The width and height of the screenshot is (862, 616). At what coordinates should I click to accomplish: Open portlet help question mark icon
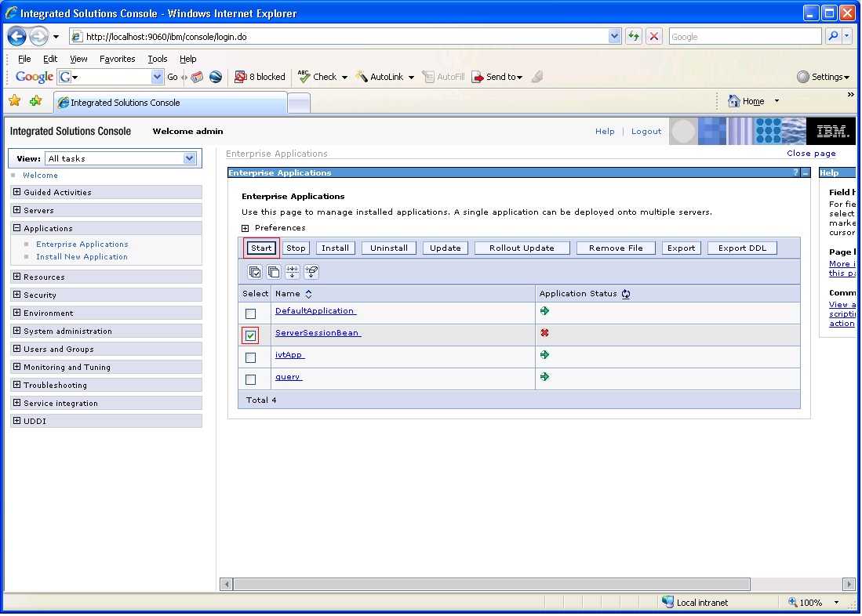tap(795, 173)
